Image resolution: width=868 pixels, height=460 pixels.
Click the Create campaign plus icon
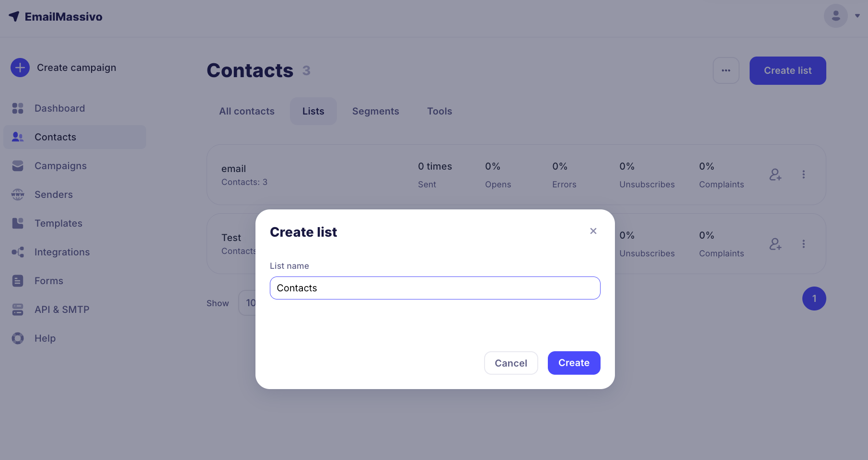coord(20,68)
